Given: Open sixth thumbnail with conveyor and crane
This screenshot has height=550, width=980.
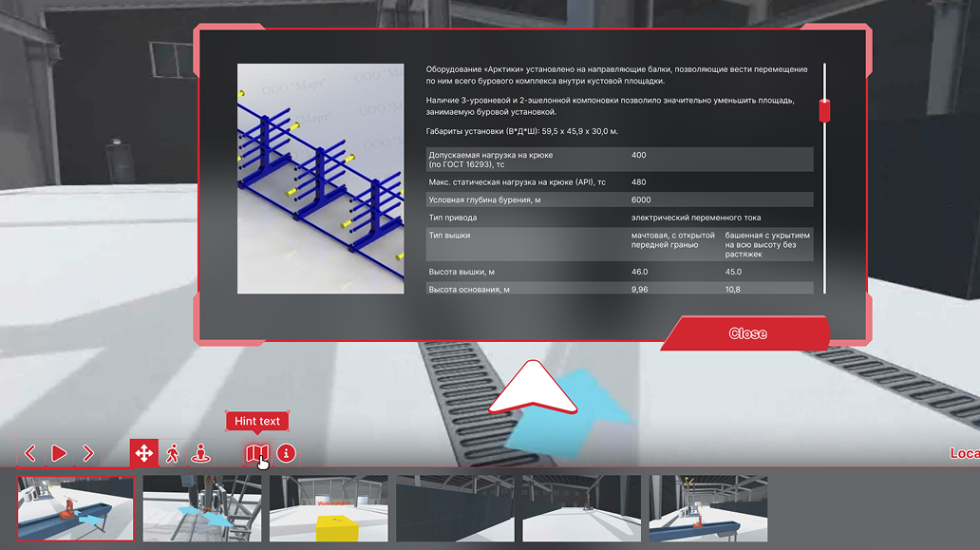Looking at the screenshot, I should pyautogui.click(x=707, y=508).
